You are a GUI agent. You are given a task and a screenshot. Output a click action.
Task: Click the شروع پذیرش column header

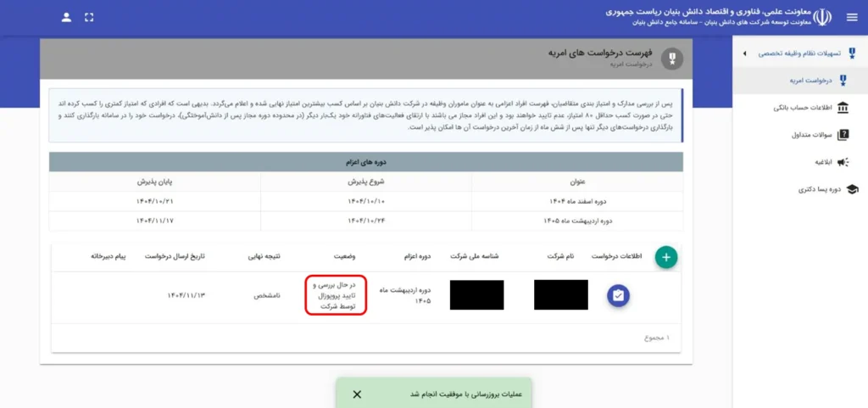click(x=366, y=182)
